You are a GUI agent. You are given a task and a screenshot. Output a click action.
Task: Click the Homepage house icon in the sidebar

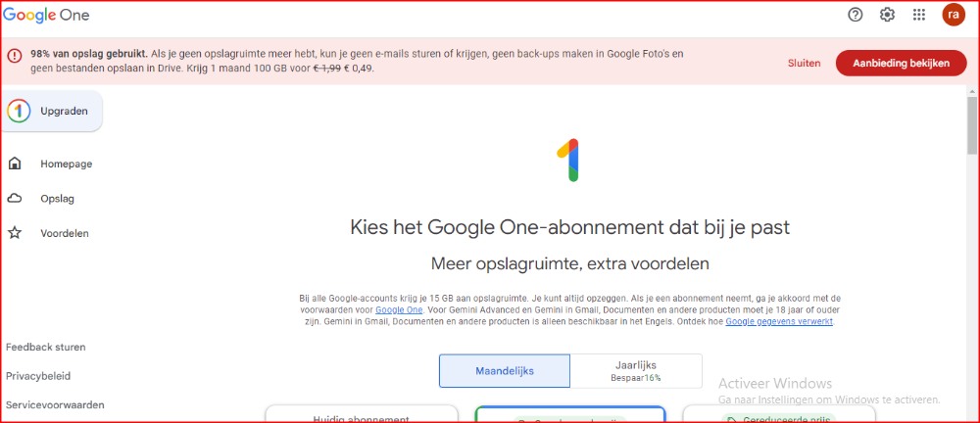click(x=15, y=164)
